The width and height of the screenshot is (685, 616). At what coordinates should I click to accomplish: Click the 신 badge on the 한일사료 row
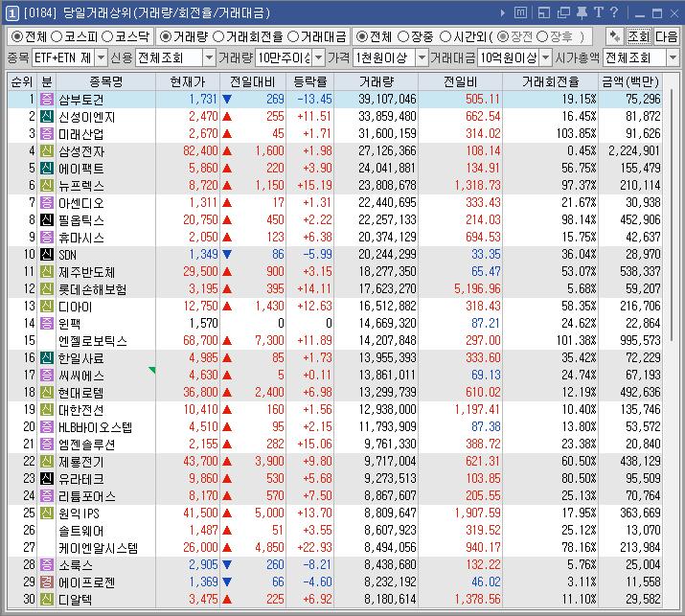pos(47,357)
